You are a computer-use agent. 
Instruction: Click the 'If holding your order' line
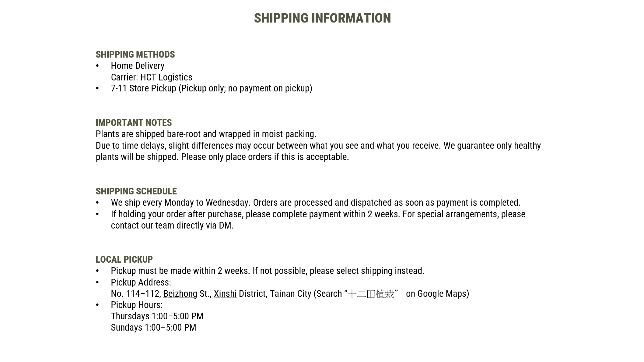click(318, 214)
